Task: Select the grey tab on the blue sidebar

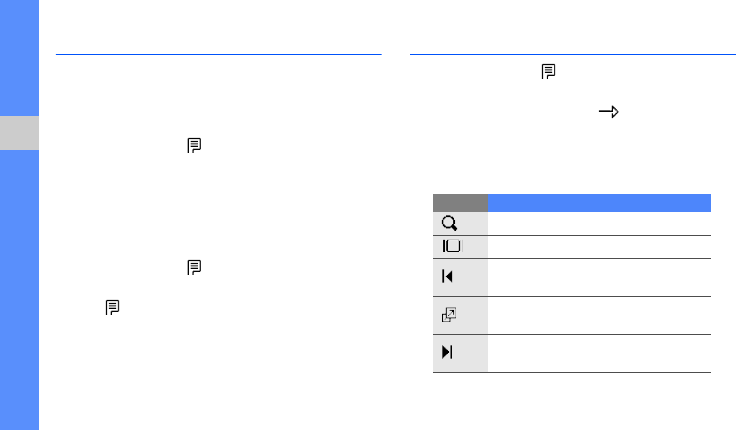Action: click(19, 132)
